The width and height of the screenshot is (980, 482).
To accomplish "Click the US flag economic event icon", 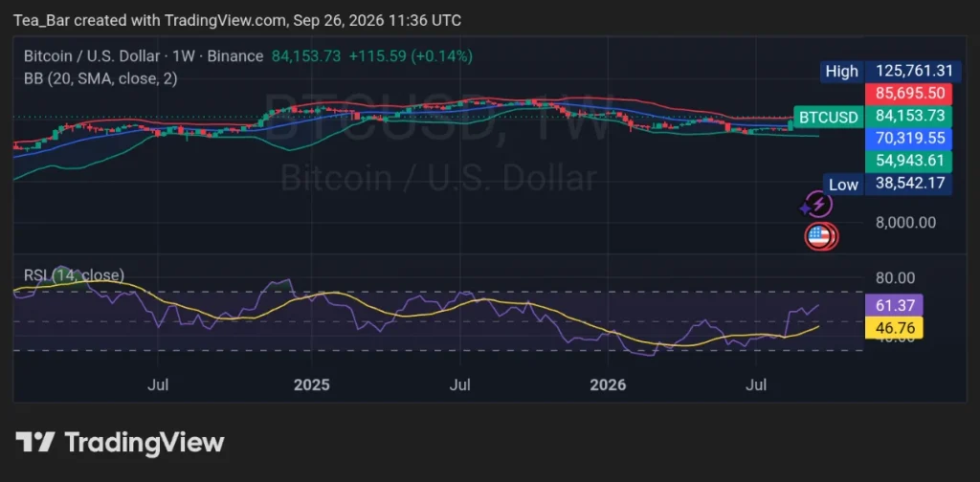I will (820, 236).
